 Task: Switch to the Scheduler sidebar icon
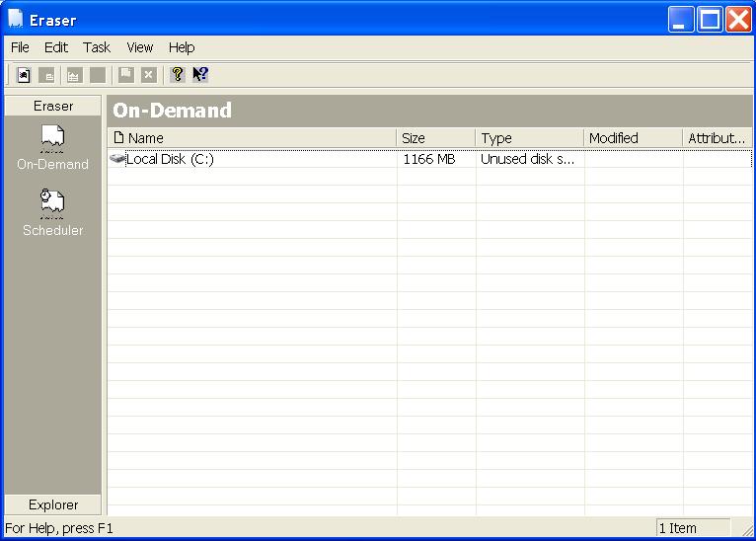pyautogui.click(x=52, y=203)
